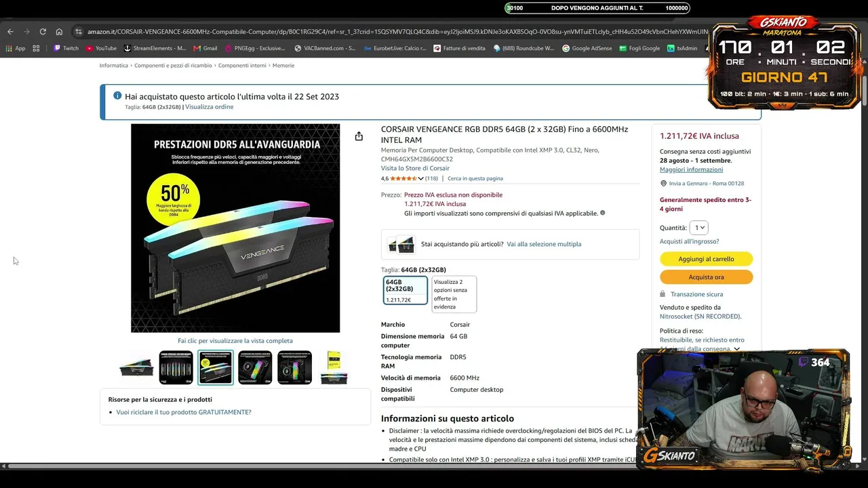
Task: Go back to the previous page
Action: pyautogui.click(x=10, y=32)
